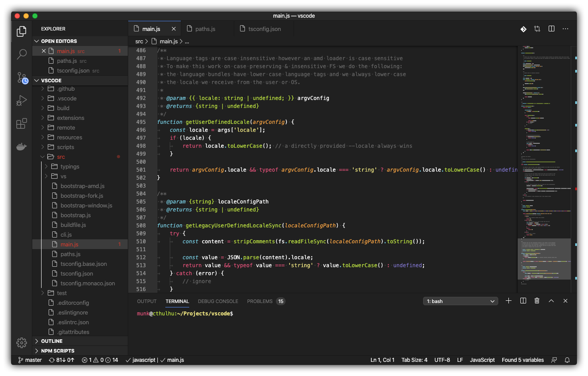Close main.js in Open Editors list
Image resolution: width=588 pixels, height=376 pixels.
(44, 51)
